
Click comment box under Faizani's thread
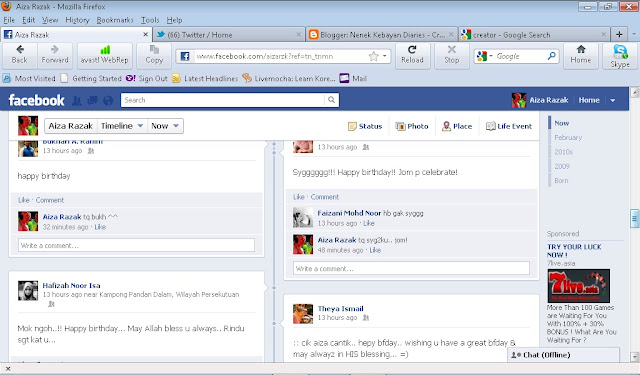click(x=411, y=268)
